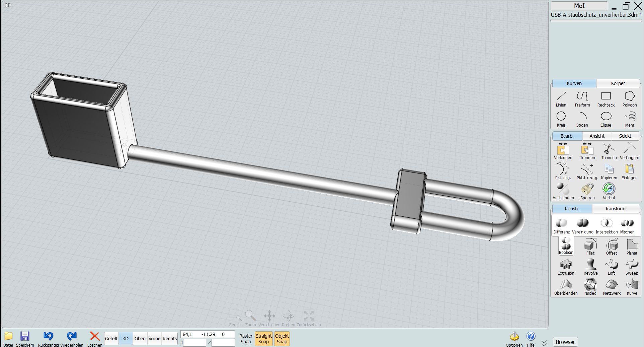
Task: Switch to Oben top view
Action: click(140, 339)
